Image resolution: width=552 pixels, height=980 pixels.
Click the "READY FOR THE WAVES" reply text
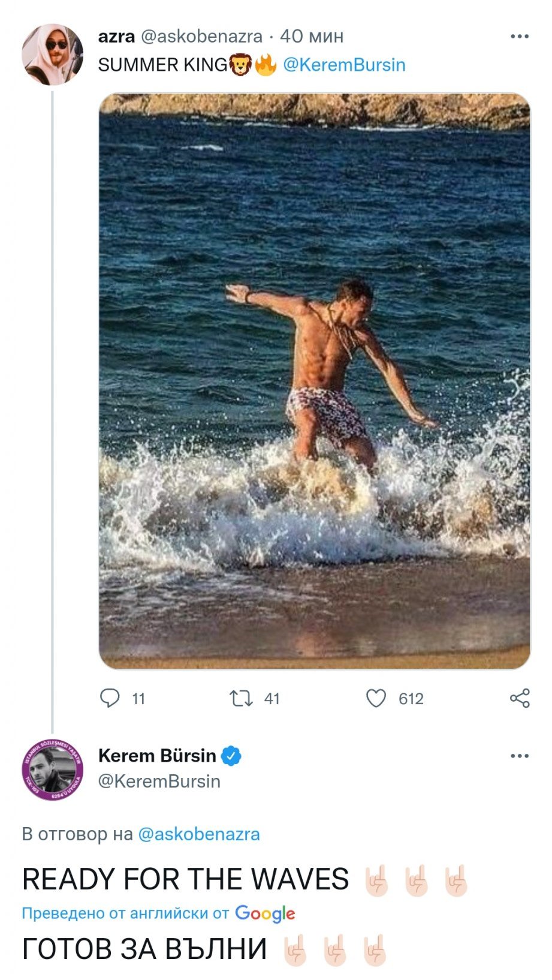pyautogui.click(x=185, y=879)
